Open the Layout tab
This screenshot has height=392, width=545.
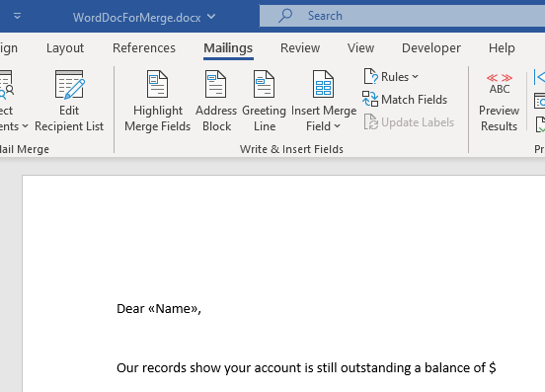point(65,48)
